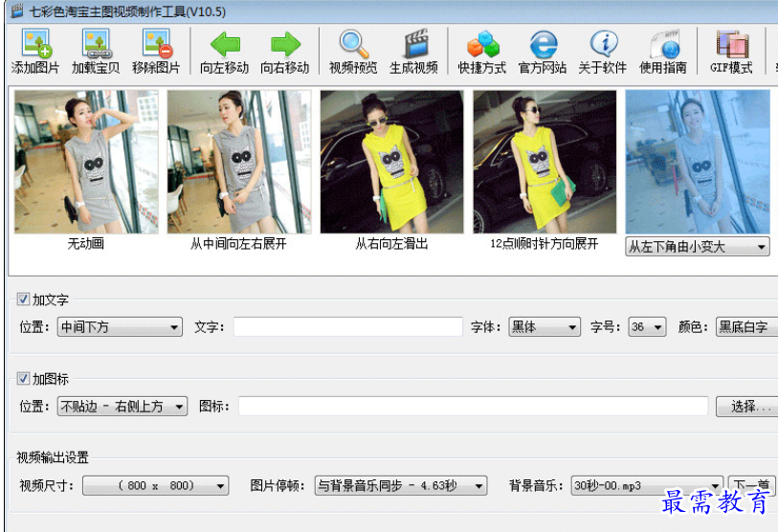The width and height of the screenshot is (778, 532).
Task: Click the 从中间向左右展开 caption
Action: click(238, 244)
